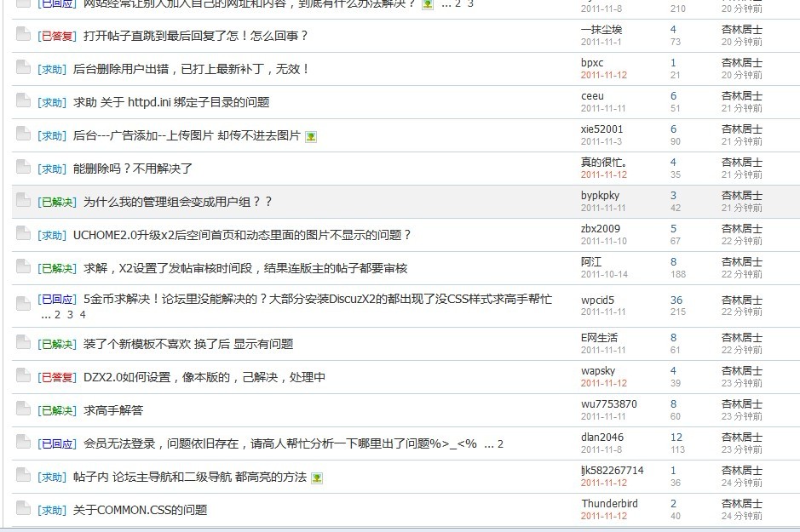Viewport: 800px width, 532px height.
Task: Click 24 分钟前 on Thunderbird row
Action: (742, 516)
